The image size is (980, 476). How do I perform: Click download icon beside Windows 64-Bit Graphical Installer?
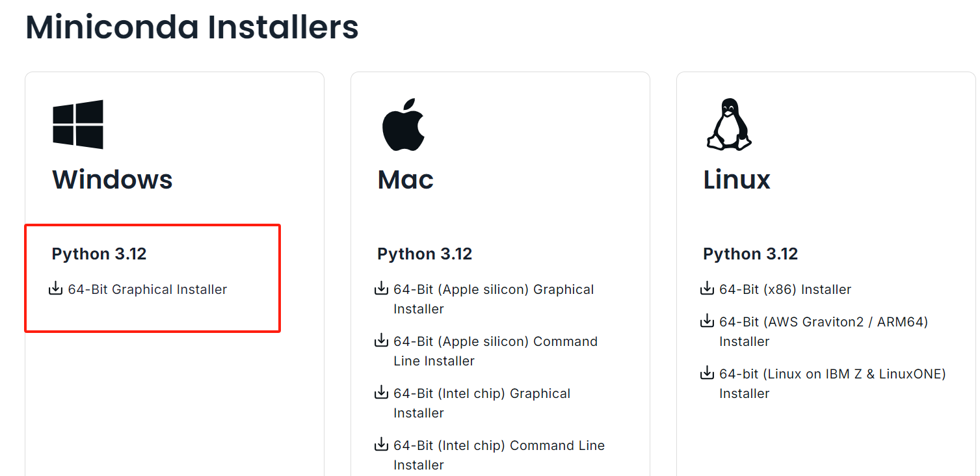click(56, 289)
